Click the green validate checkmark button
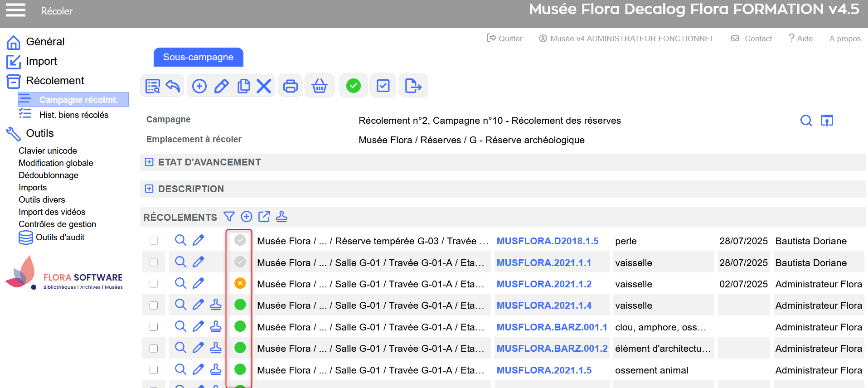This screenshot has height=388, width=868. pyautogui.click(x=354, y=86)
